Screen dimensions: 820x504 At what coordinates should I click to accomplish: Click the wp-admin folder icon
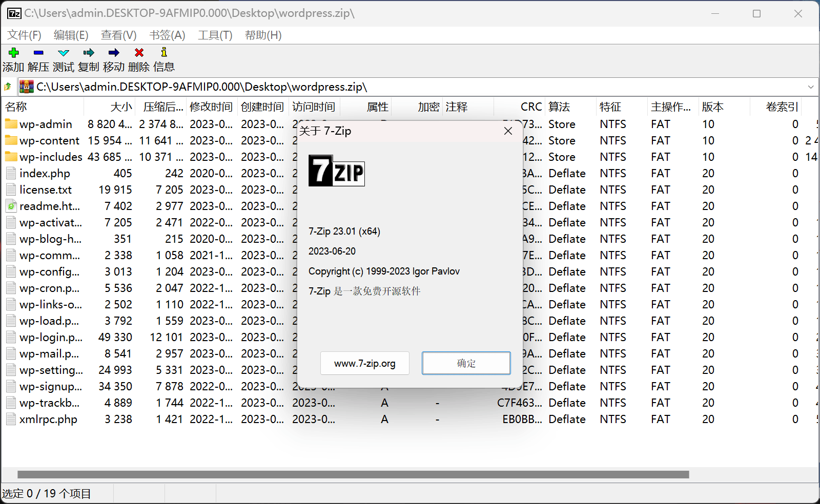pyautogui.click(x=11, y=124)
